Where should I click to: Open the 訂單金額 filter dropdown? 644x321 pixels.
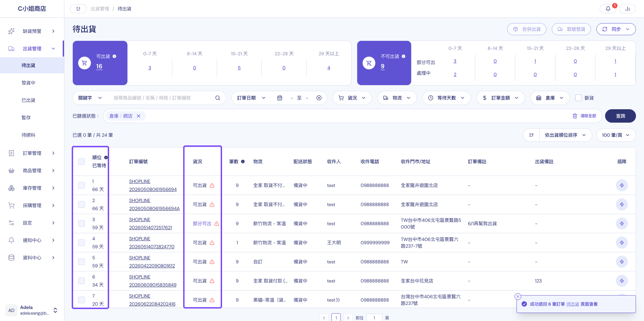[500, 98]
